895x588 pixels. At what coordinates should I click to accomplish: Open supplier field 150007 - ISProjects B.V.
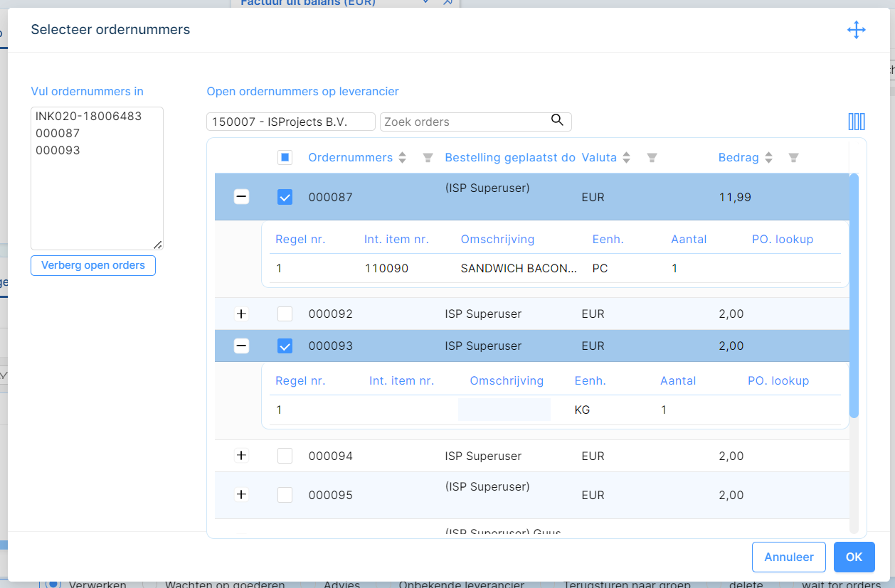pyautogui.click(x=291, y=122)
